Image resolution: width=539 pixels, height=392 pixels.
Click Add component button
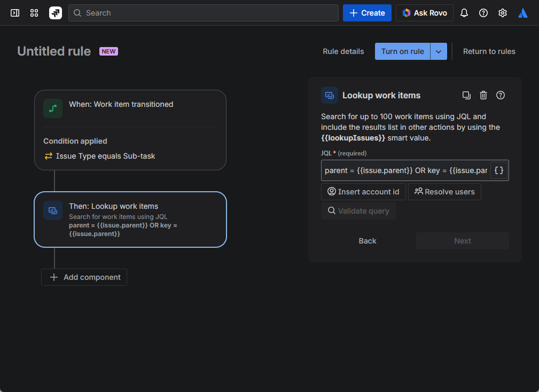(x=84, y=277)
